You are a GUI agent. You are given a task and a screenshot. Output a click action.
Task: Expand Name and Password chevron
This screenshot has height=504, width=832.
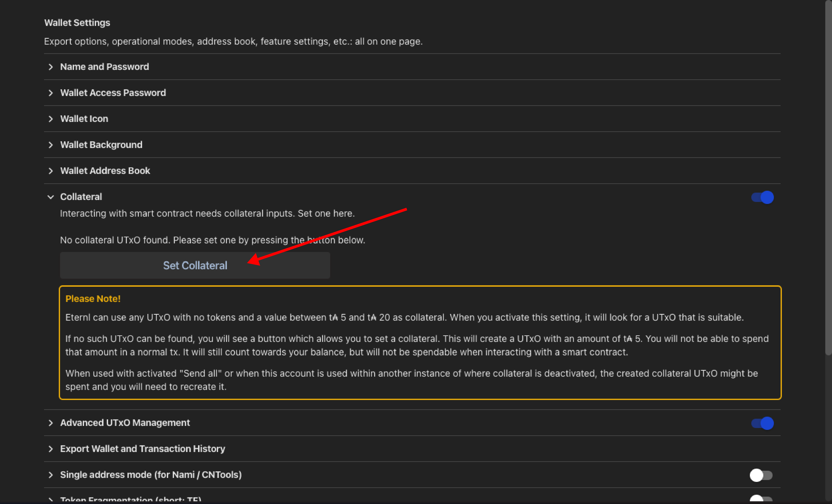point(51,67)
